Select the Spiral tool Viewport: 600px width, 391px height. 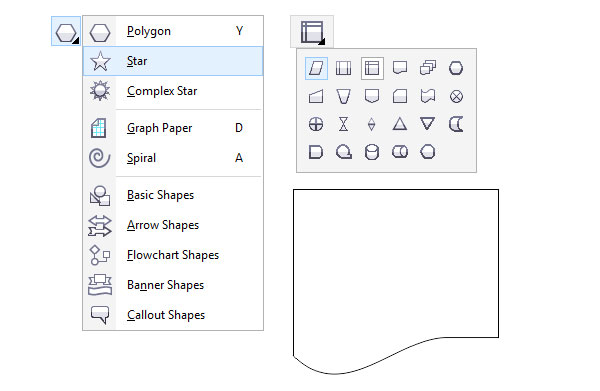pos(173,158)
